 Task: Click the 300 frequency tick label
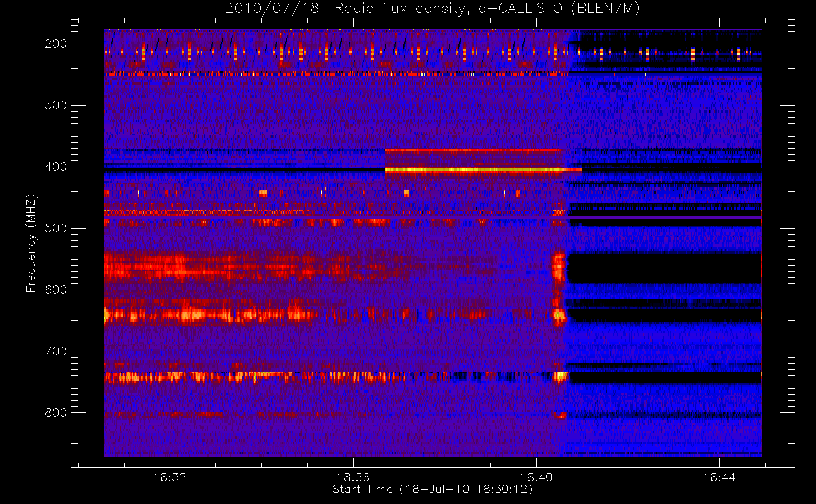point(56,105)
